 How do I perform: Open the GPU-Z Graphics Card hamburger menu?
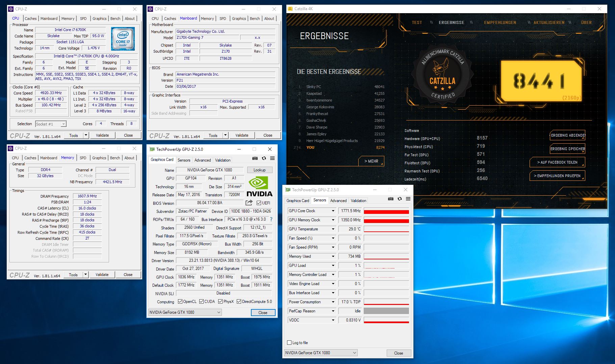click(273, 158)
